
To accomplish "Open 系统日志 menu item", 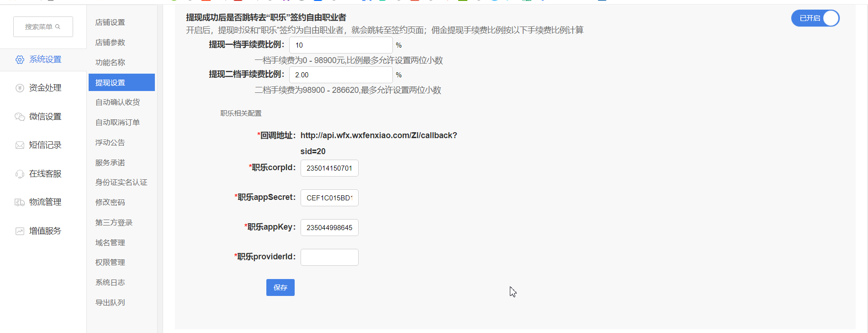I will pos(110,283).
